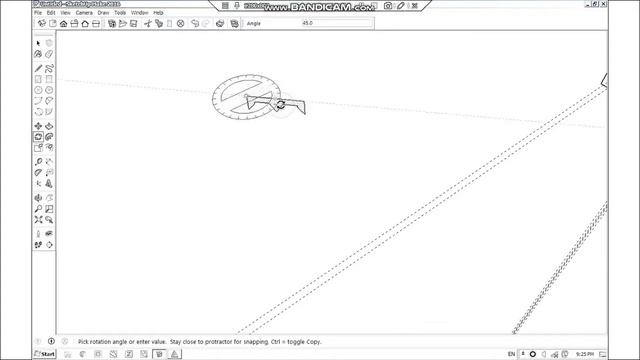
Task: Pick the 2-Point Arc tool
Action: (49, 101)
